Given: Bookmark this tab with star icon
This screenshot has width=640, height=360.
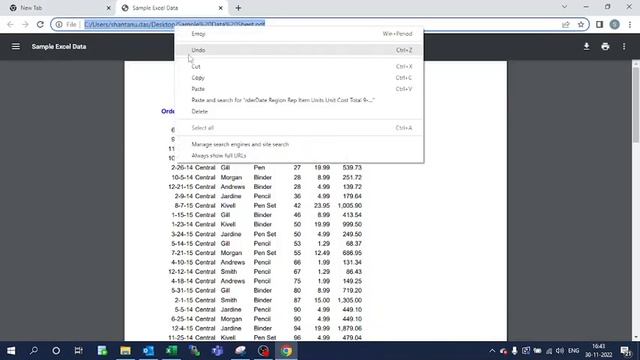Looking at the screenshot, I should click(x=581, y=24).
